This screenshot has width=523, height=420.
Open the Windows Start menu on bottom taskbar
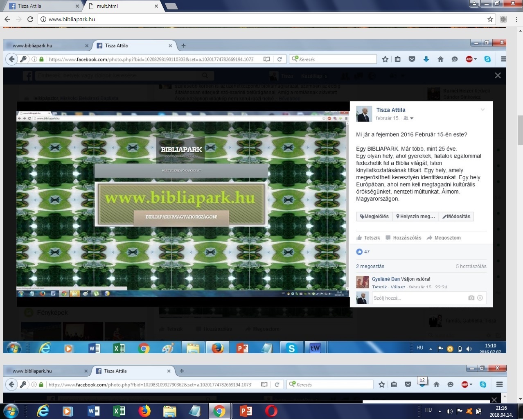pos(11,411)
